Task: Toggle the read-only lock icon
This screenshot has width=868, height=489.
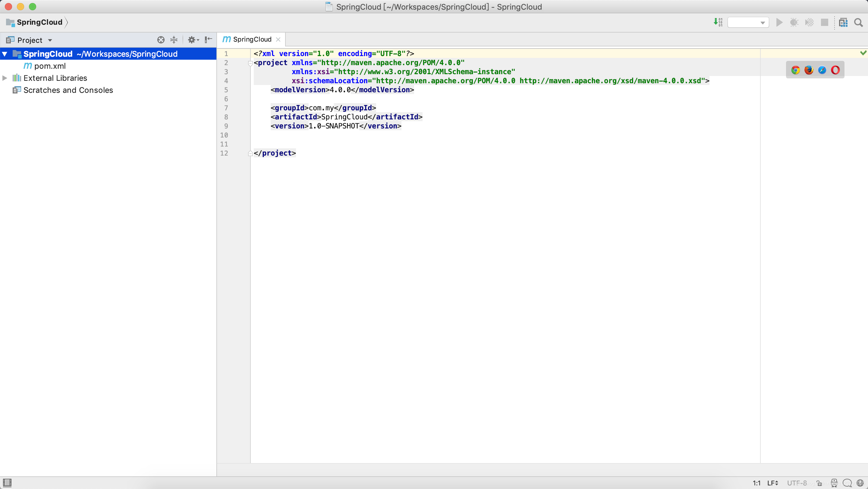Action: [x=819, y=483]
